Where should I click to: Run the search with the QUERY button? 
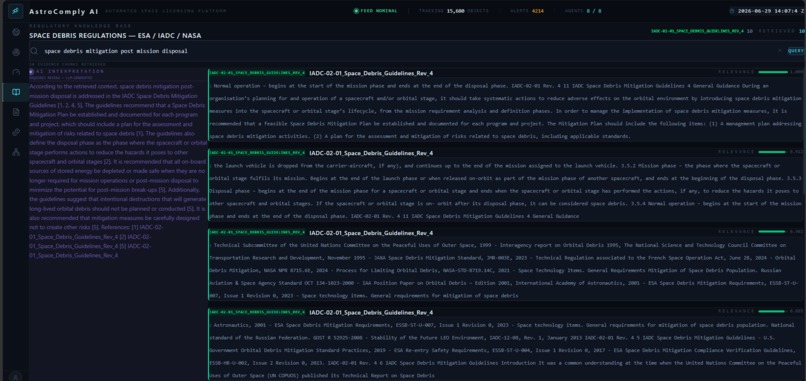pyautogui.click(x=796, y=51)
